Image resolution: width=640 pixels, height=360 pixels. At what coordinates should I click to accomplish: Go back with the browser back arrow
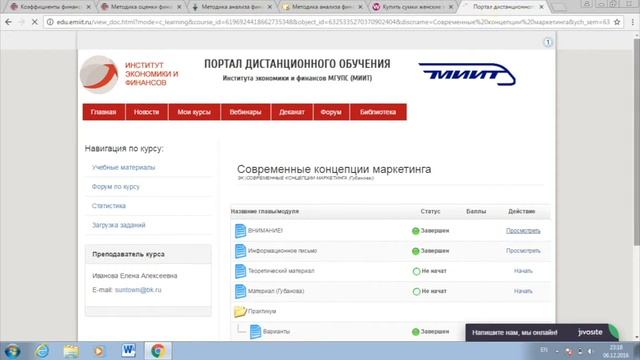tap(9, 22)
